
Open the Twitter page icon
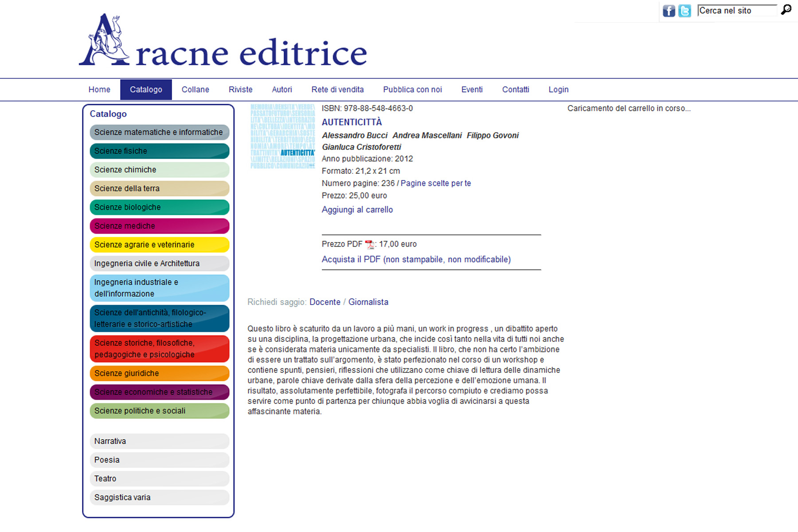tap(685, 11)
